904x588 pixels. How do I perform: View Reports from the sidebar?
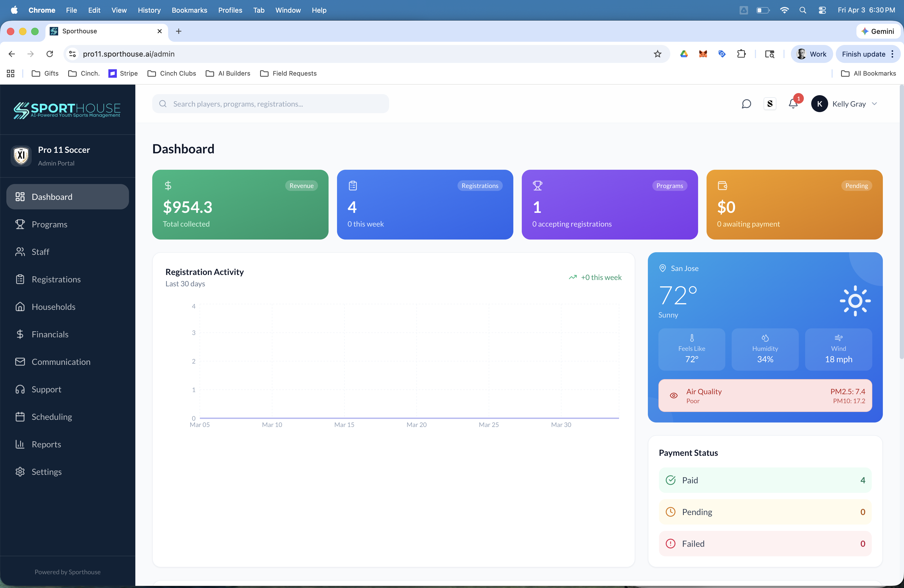[x=68, y=444]
